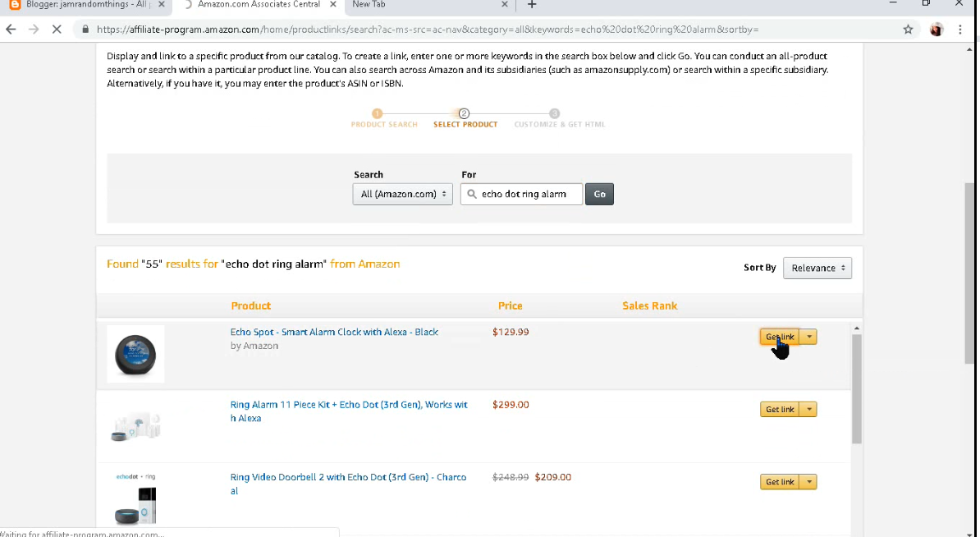Image resolution: width=980 pixels, height=537 pixels.
Task: Expand Get link dropdown for Echo Spot
Action: coord(808,337)
